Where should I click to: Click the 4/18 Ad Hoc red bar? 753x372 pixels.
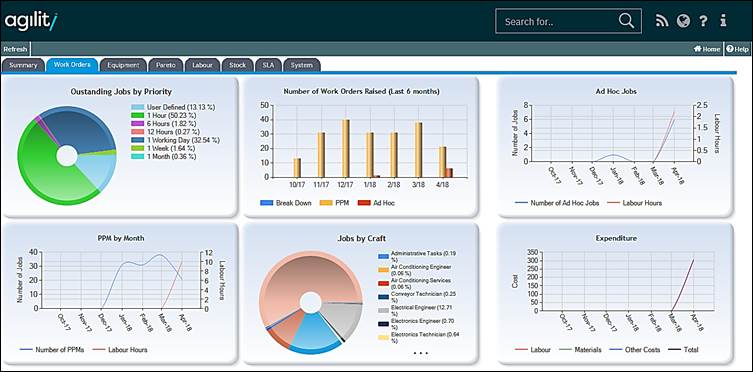(x=449, y=173)
